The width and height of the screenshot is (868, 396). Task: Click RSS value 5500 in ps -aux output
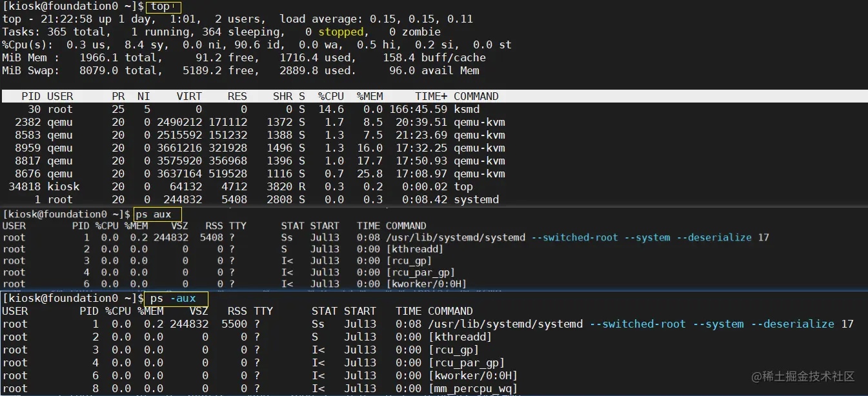(234, 324)
